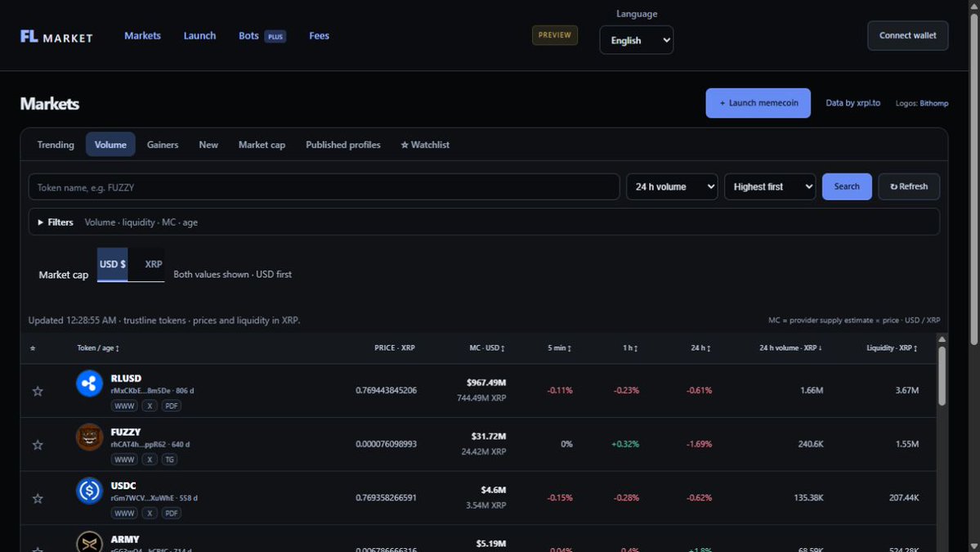
Task: Click the page's vertical scrollbar thumb
Action: [x=973, y=178]
